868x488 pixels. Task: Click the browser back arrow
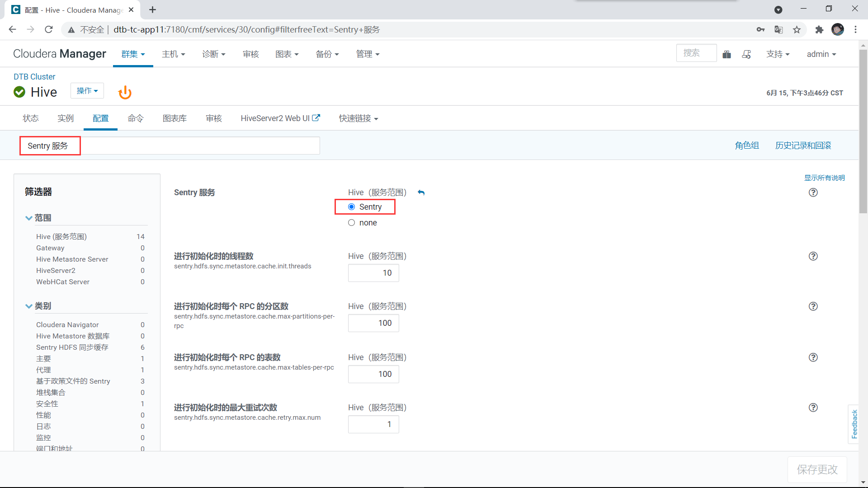(x=12, y=29)
